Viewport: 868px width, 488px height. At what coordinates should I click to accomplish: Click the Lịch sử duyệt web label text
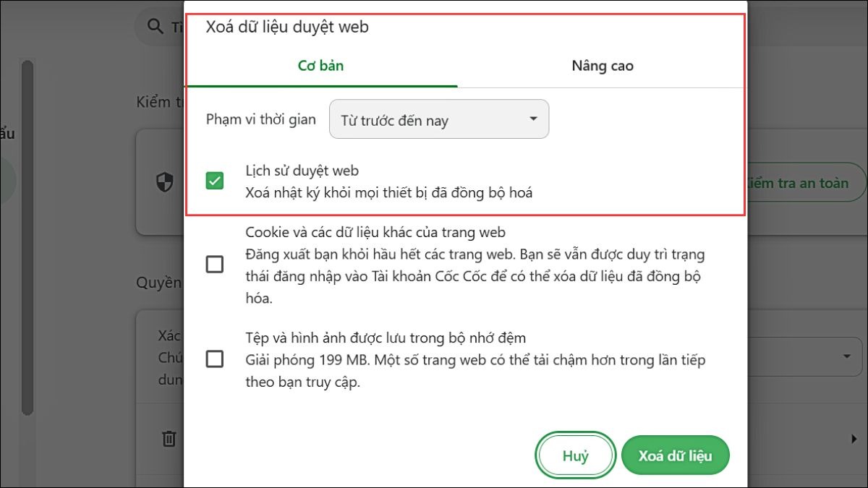click(302, 171)
